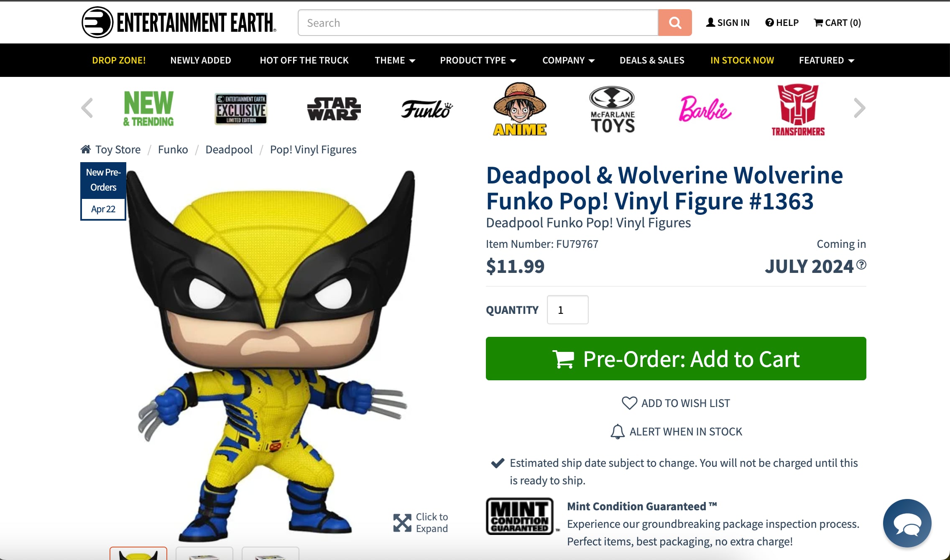This screenshot has height=560, width=950.
Task: Open the Sign In link
Action: [728, 23]
